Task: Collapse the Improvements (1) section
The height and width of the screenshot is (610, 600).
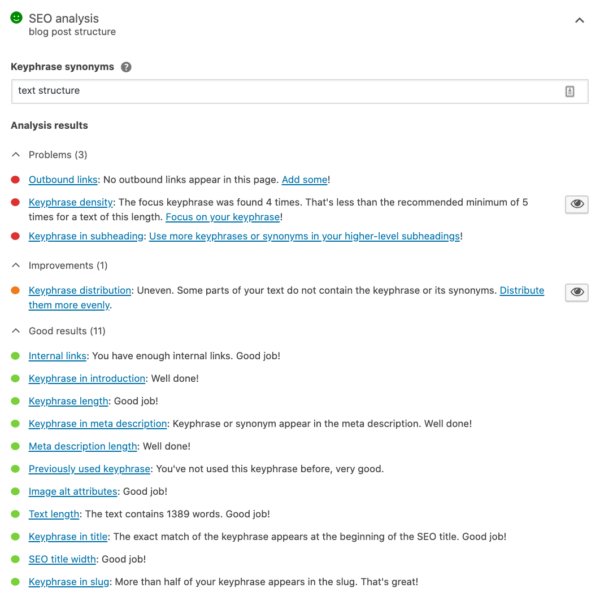Action: point(16,265)
